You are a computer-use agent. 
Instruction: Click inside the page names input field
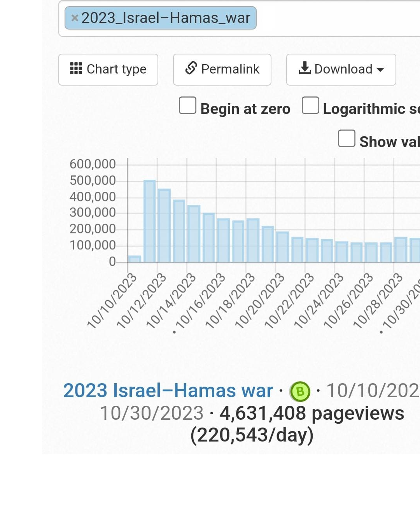pyautogui.click(x=334, y=18)
